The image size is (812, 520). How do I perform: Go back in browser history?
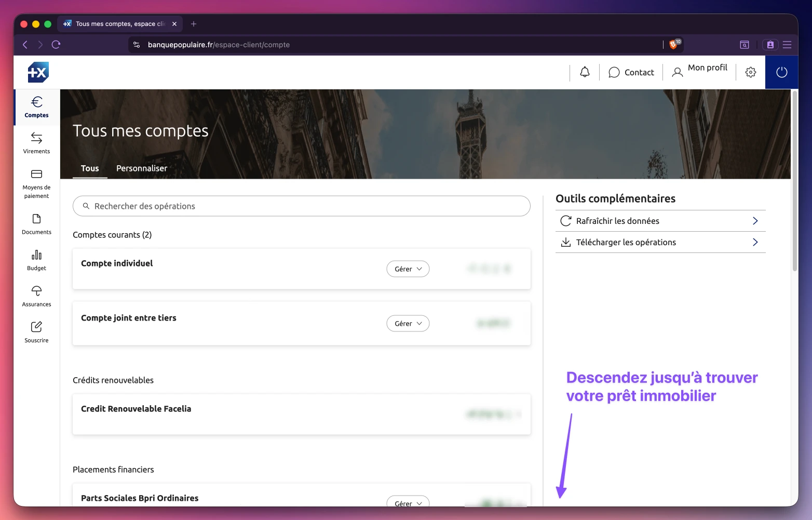pos(25,45)
